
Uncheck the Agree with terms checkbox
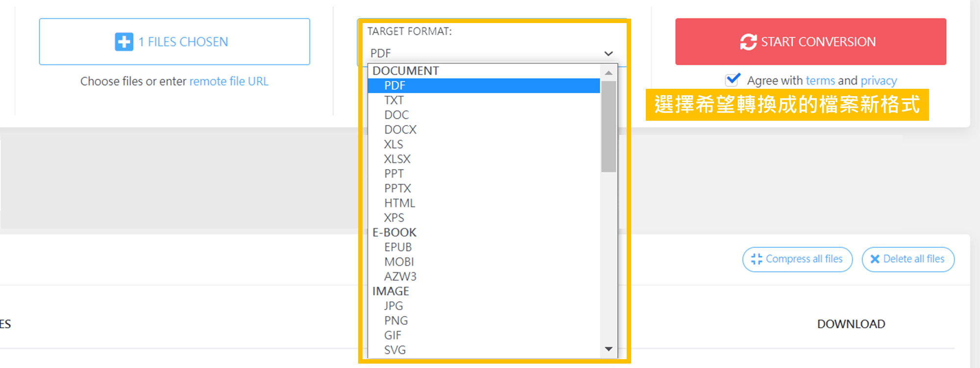point(733,79)
